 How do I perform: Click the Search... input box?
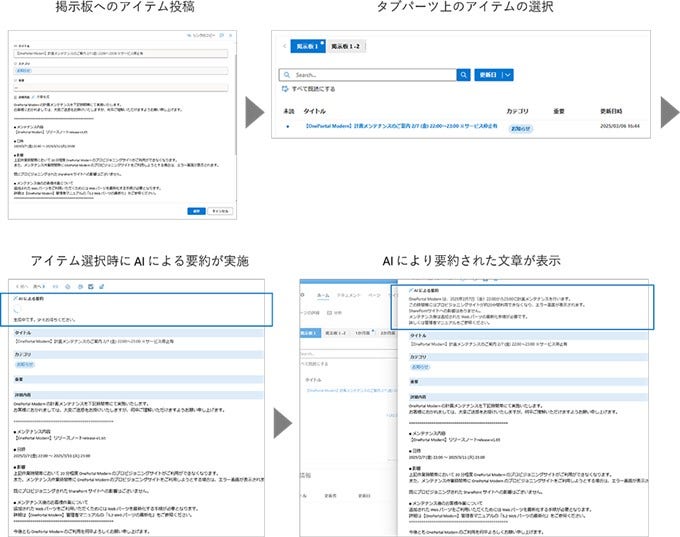[368, 75]
